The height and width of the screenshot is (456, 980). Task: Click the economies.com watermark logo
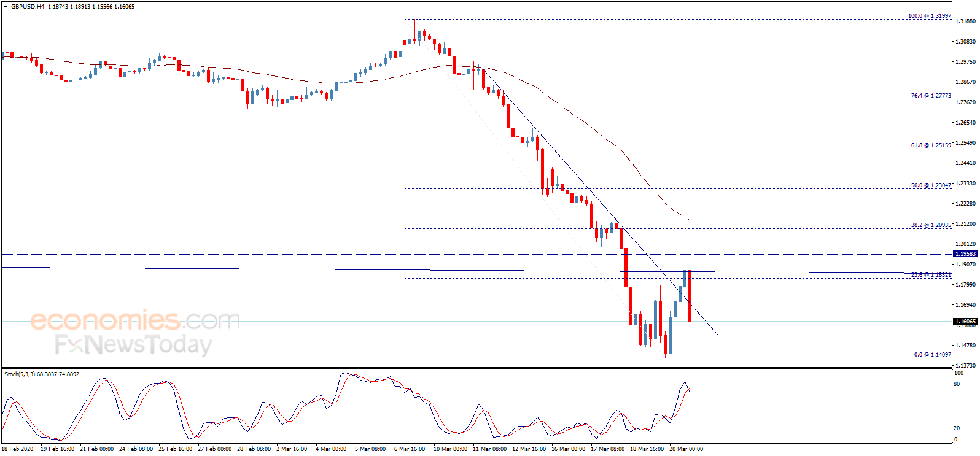point(135,320)
